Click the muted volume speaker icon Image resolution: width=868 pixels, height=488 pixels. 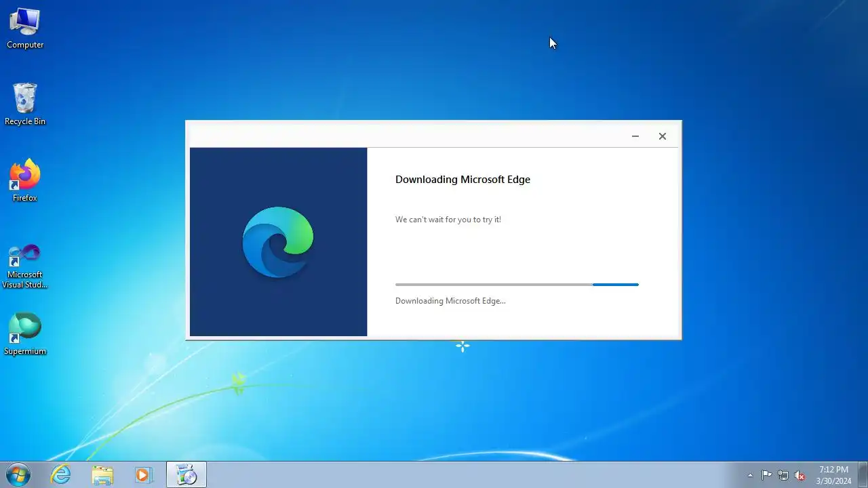pos(800,475)
